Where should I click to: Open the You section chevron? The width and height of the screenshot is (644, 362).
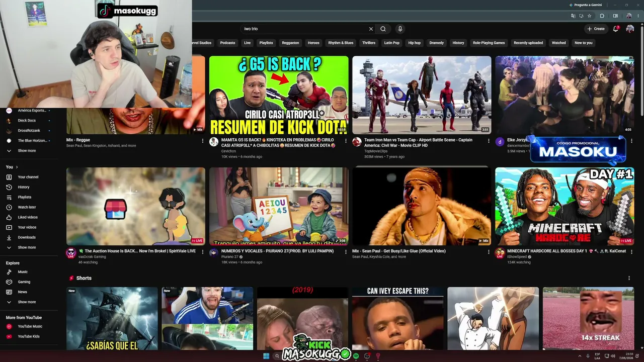tap(17, 167)
